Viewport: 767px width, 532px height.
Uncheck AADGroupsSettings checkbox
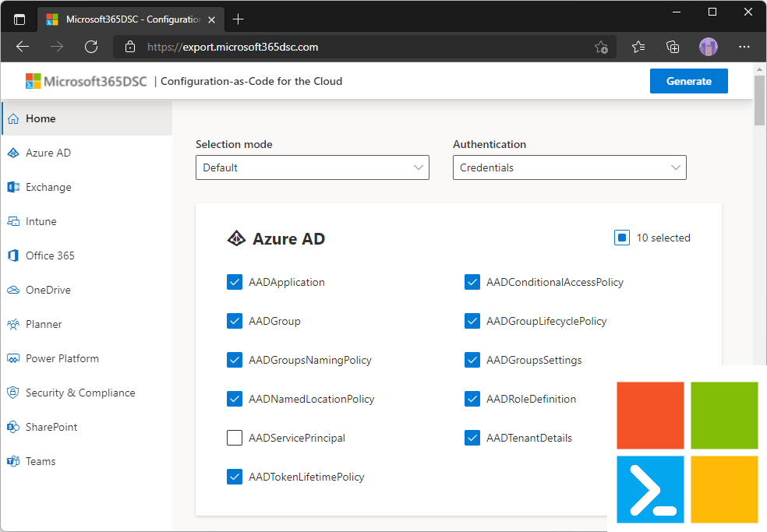472,360
